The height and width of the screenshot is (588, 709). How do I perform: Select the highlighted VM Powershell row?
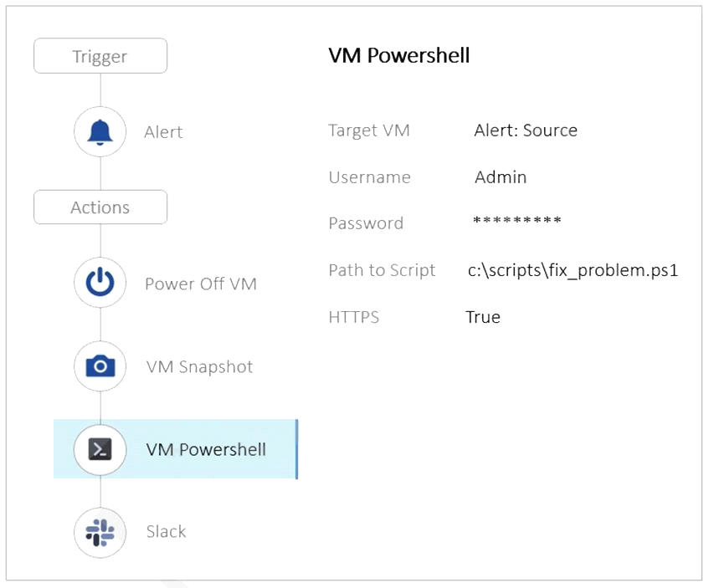(x=176, y=449)
